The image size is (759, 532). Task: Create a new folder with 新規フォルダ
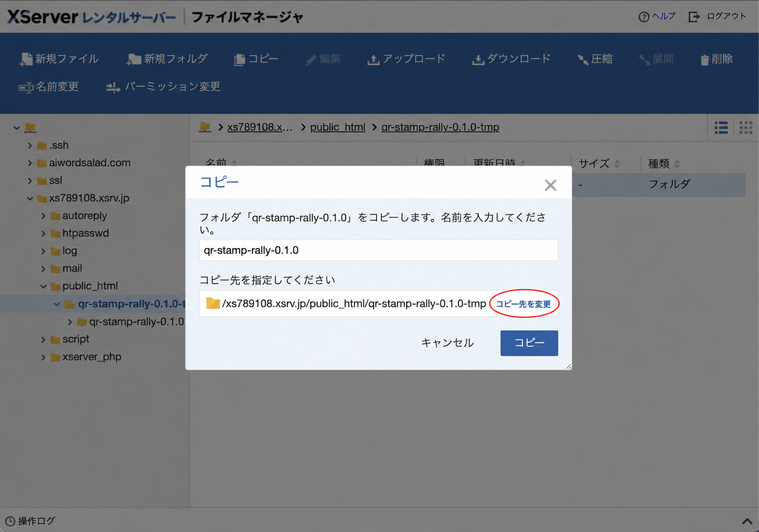(x=167, y=59)
